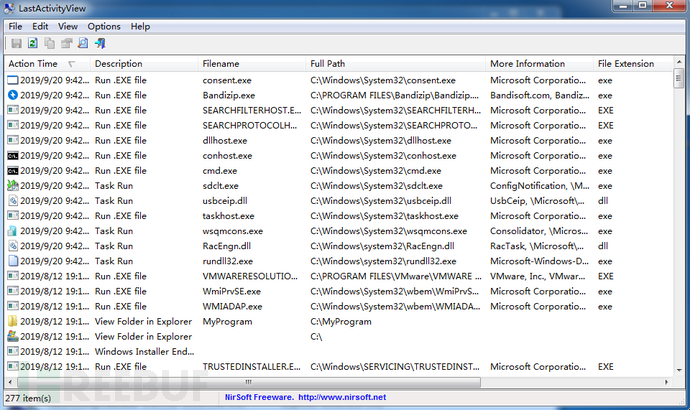Screen dimensions: 690x410
Task: Click the WMIADAP.exe filename cell
Action: [232, 306]
